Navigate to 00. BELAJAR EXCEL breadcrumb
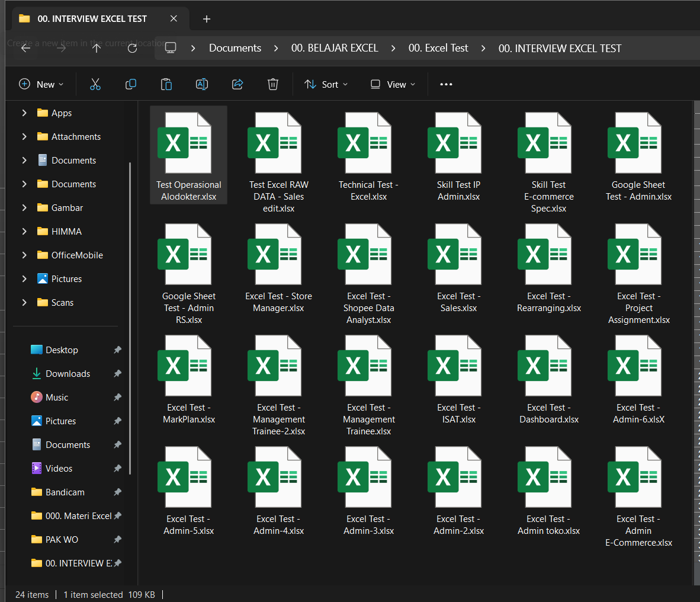 click(x=335, y=48)
